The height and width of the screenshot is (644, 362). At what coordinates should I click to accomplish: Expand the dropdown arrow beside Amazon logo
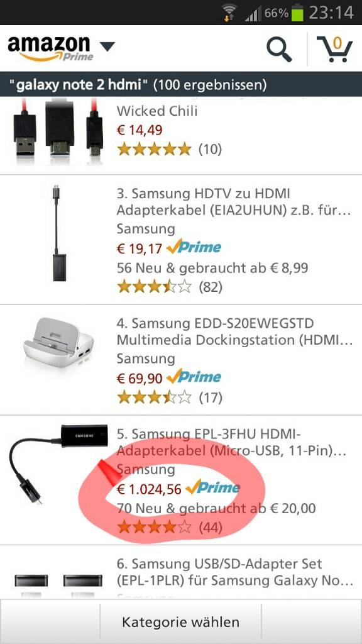(107, 46)
